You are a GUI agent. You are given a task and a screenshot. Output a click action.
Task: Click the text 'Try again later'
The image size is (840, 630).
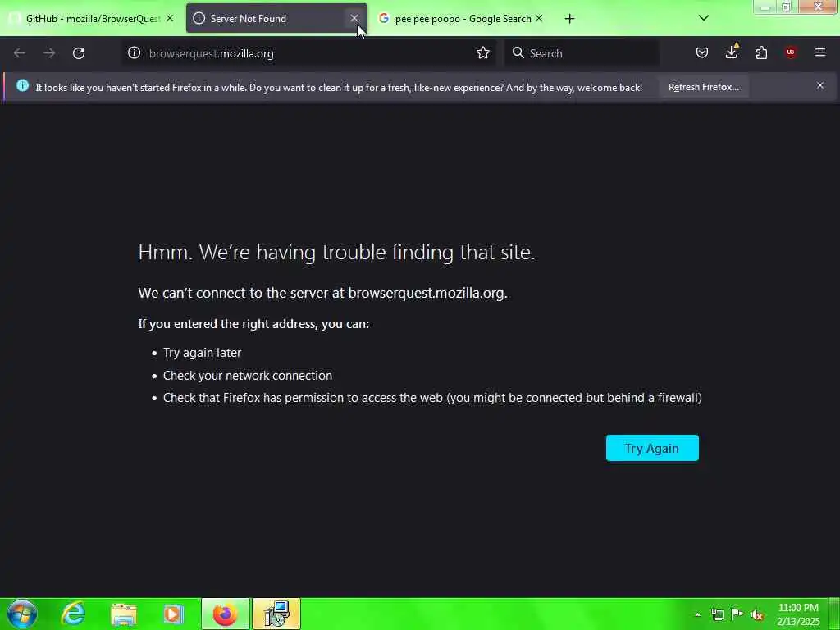point(202,353)
